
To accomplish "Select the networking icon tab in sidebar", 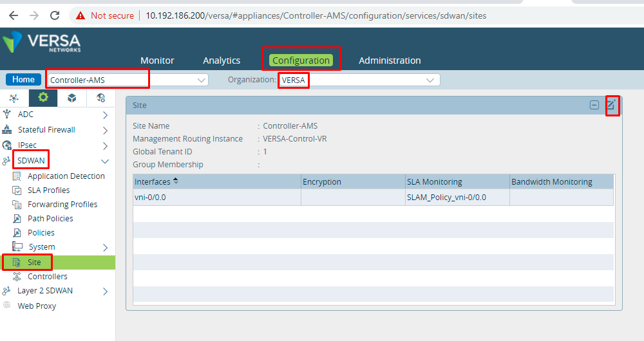I will pos(14,98).
